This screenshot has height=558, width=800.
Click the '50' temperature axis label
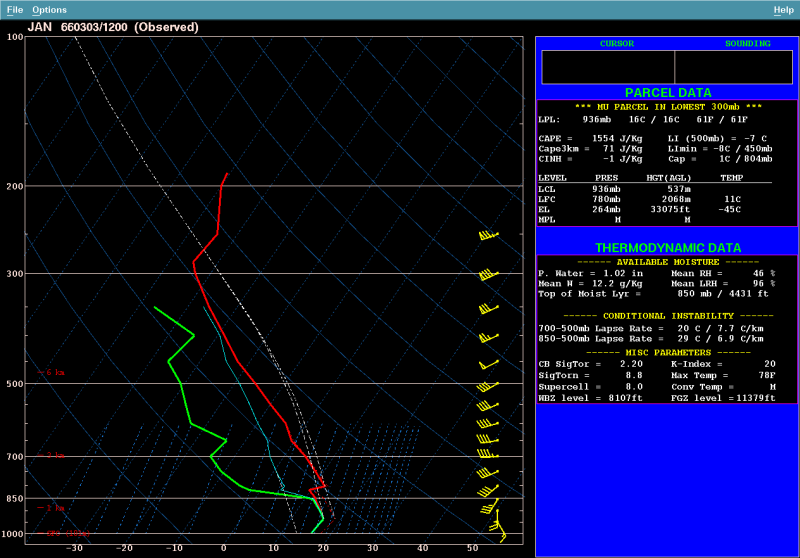click(x=473, y=548)
